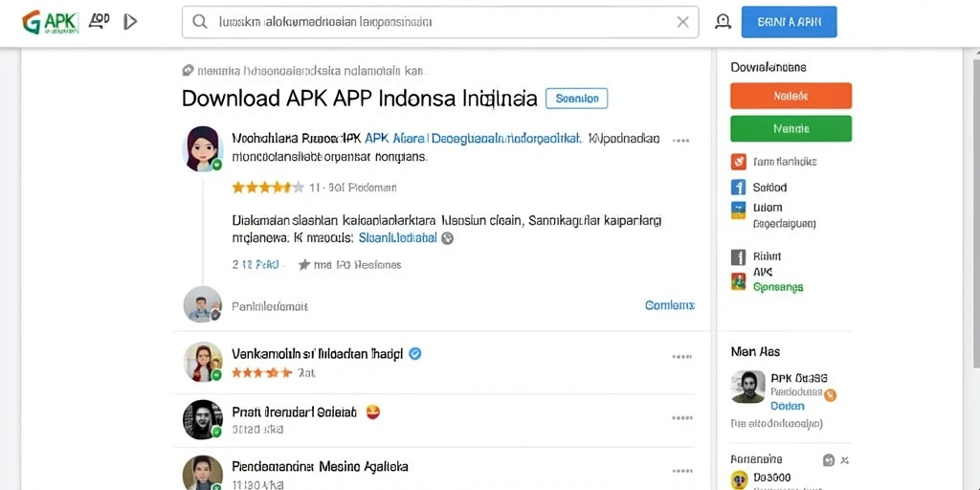The width and height of the screenshot is (980, 490).
Task: Click inside the search input field
Action: pos(440,22)
